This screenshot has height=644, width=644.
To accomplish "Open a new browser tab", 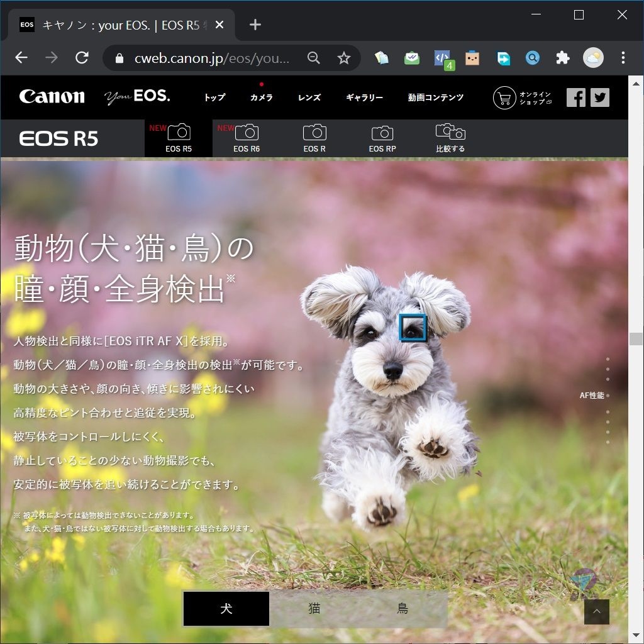I will 255,25.
